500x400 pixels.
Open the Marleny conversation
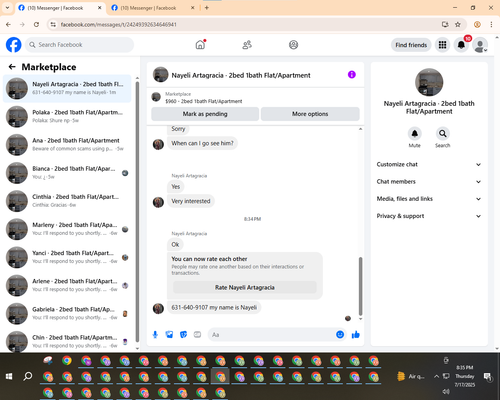67,229
